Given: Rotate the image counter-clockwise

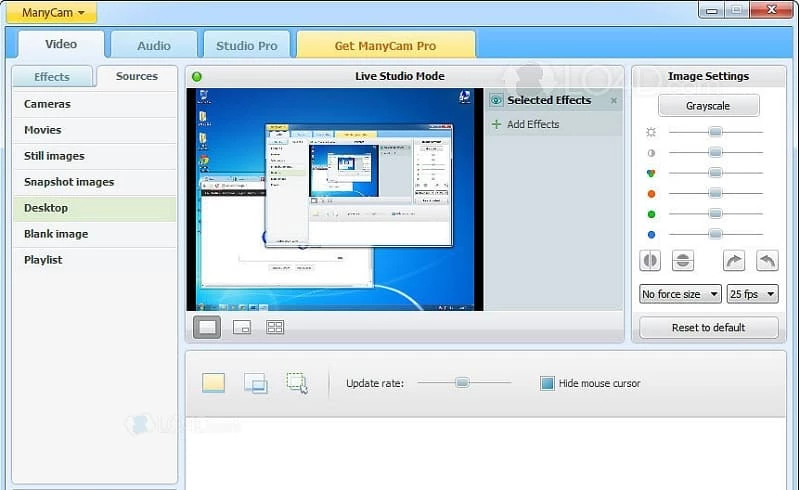Looking at the screenshot, I should pyautogui.click(x=767, y=261).
